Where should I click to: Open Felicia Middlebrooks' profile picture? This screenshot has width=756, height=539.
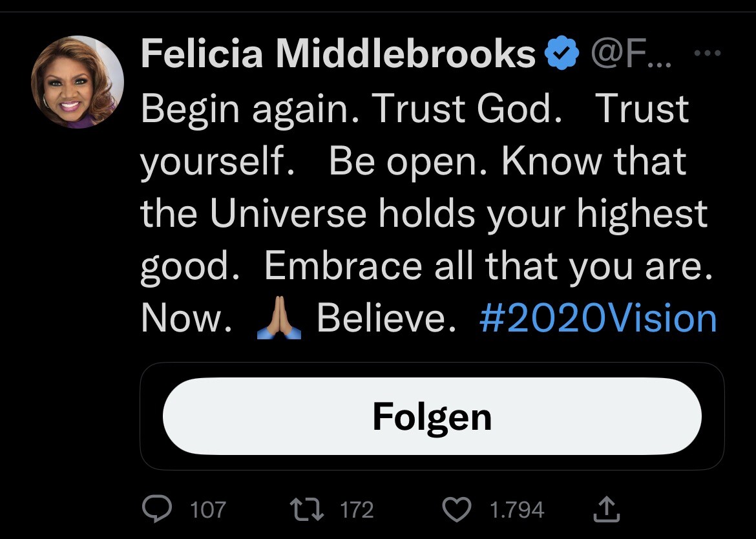pos(78,82)
